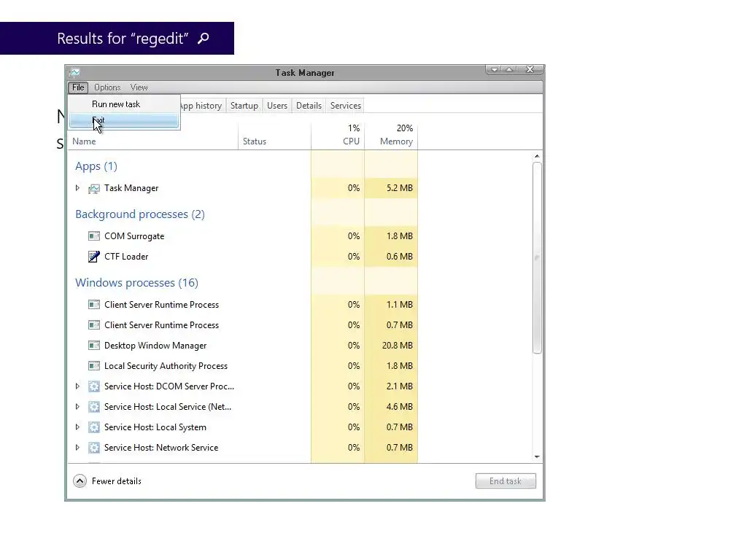Minimize the Task Manager window
This screenshot has width=747, height=560.
point(494,69)
